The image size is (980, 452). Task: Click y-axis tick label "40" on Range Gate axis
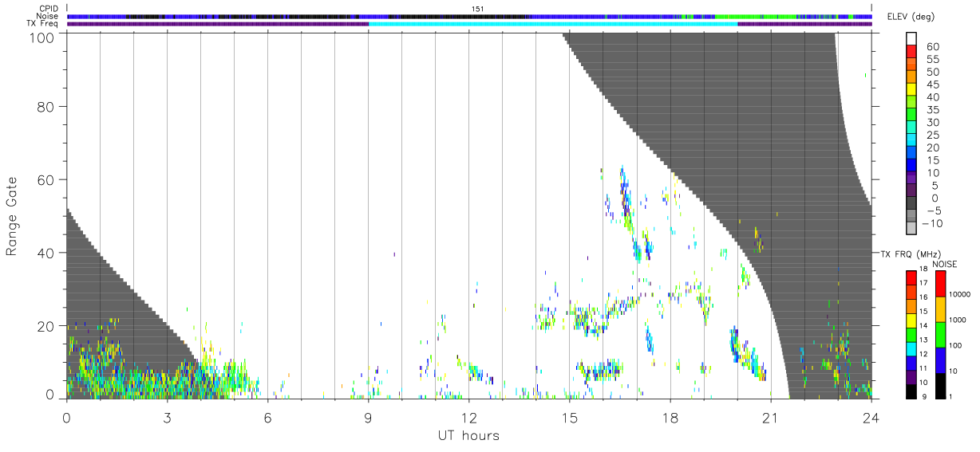coord(45,253)
